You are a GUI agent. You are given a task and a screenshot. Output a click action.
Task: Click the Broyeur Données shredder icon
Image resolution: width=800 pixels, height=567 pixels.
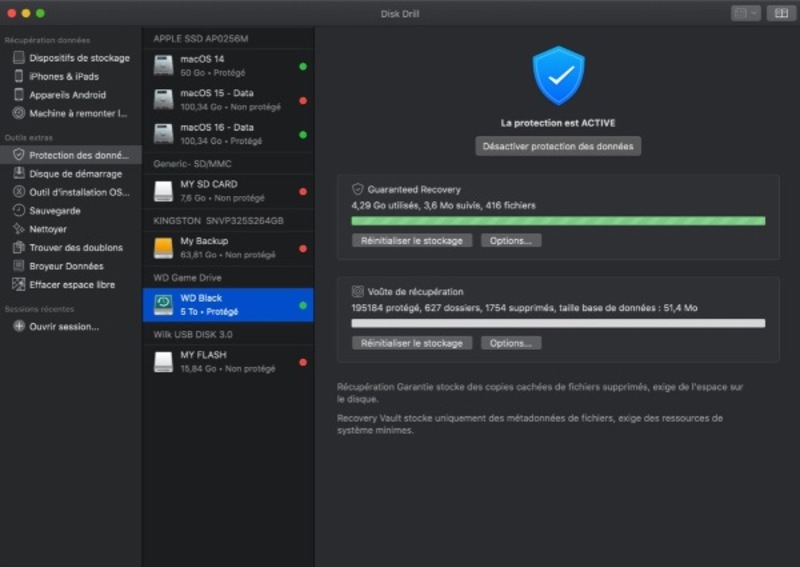coord(18,265)
